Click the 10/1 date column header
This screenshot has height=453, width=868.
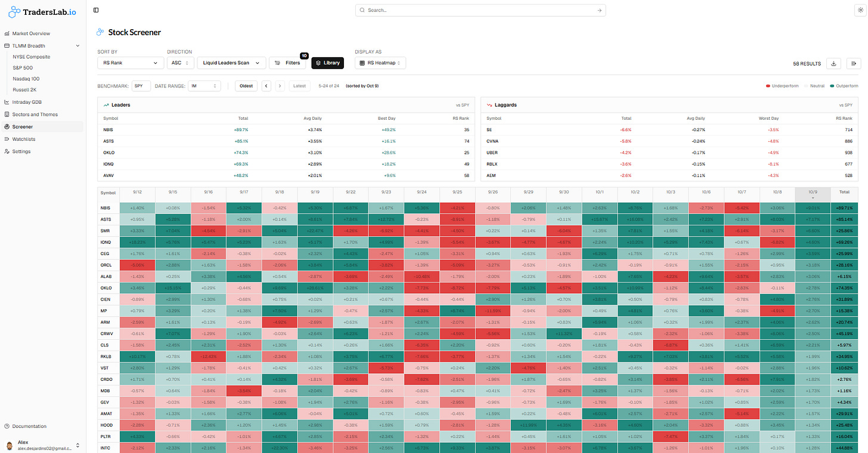[x=599, y=192]
